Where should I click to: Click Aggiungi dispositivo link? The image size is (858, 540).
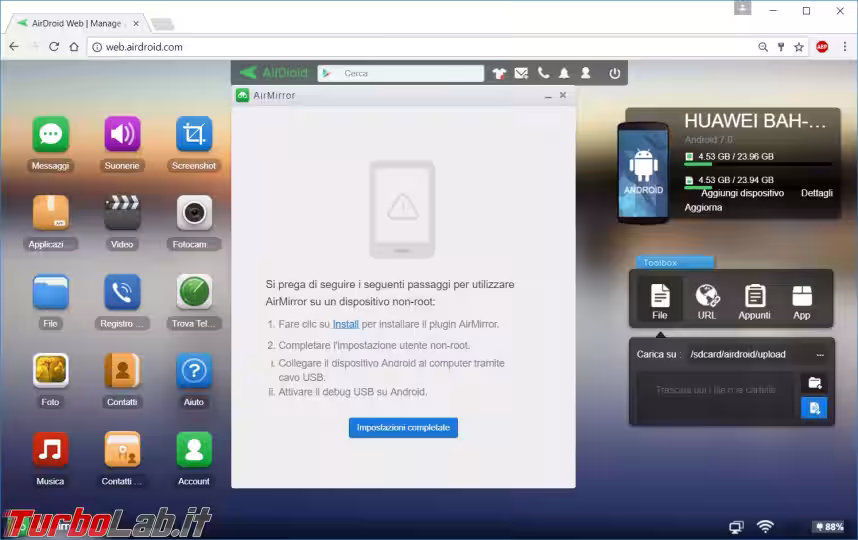pyautogui.click(x=742, y=193)
